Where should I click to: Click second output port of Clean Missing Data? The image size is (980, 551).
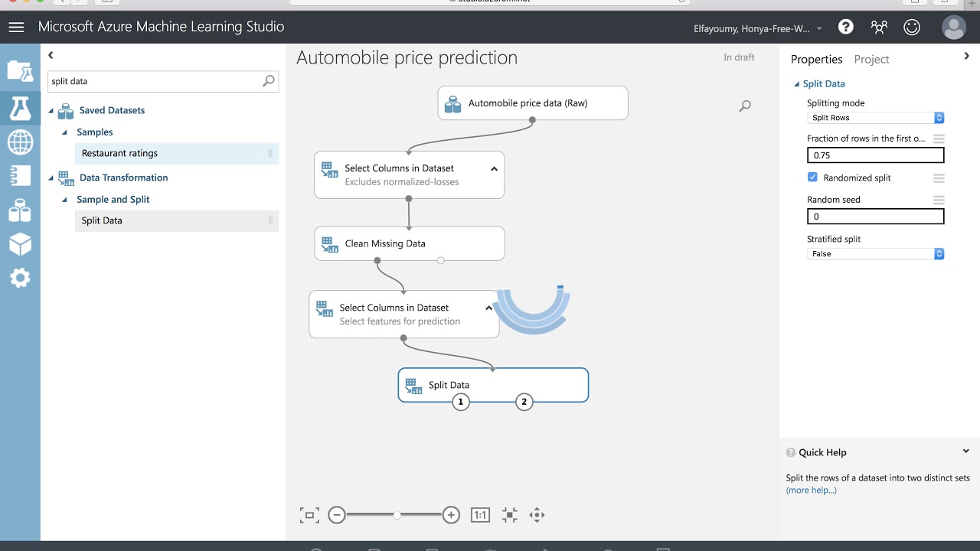440,261
